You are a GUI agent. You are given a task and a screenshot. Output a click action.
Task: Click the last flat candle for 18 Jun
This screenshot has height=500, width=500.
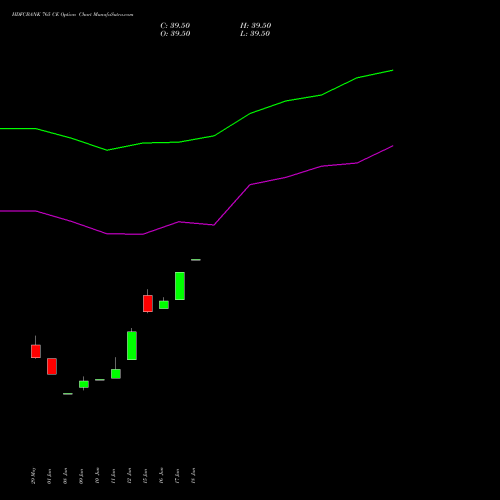[x=196, y=260]
